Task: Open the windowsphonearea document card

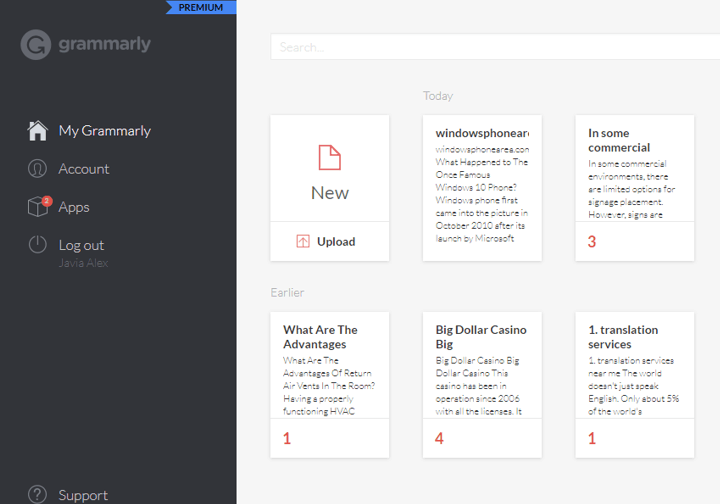Action: (x=482, y=188)
